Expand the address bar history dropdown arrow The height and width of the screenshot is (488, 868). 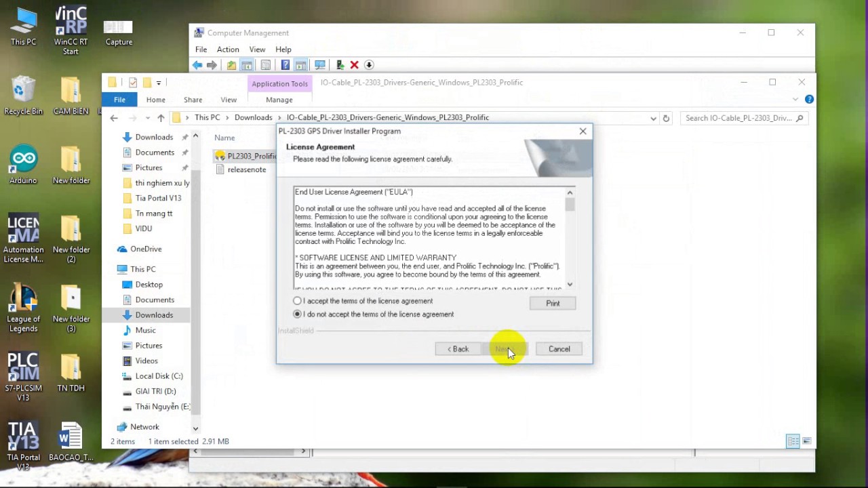click(653, 118)
